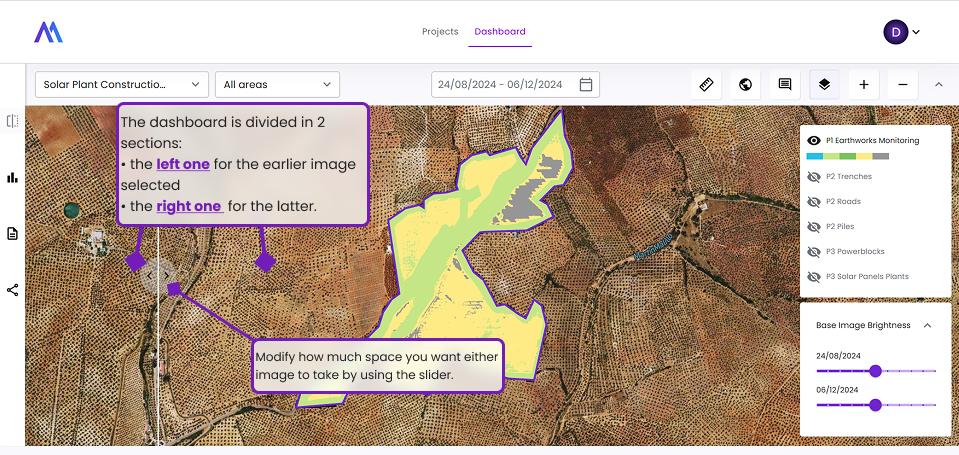Collapse the Base Image Brightness panel
959x455 pixels.
(927, 325)
